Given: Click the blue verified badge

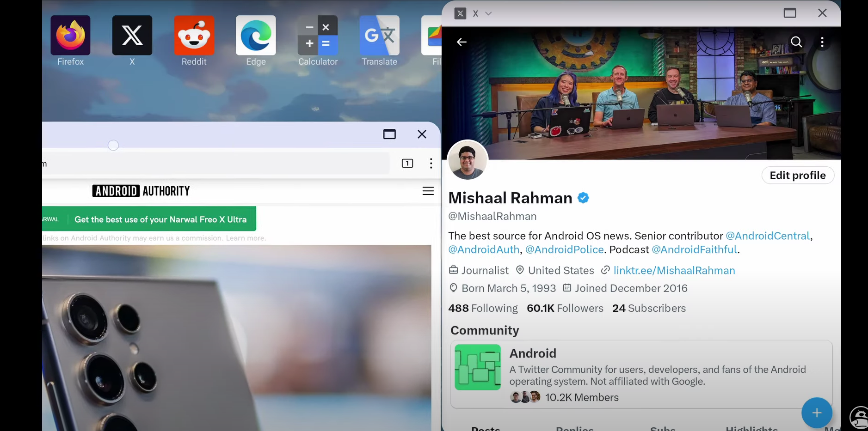Looking at the screenshot, I should [583, 198].
